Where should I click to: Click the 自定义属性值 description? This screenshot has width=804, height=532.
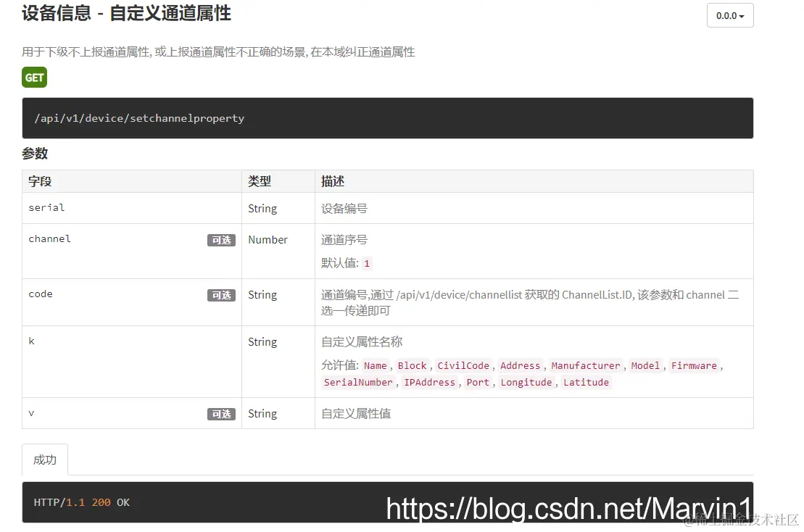pos(356,414)
